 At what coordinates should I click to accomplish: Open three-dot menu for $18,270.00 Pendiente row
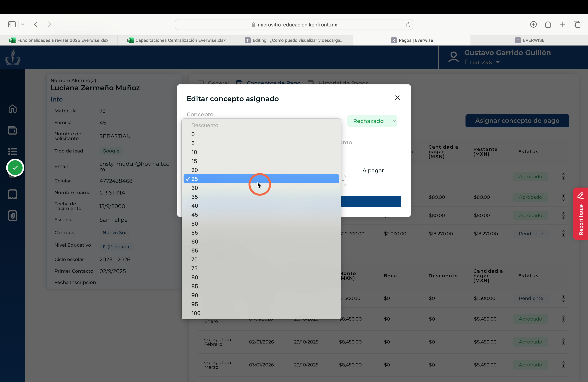[563, 234]
